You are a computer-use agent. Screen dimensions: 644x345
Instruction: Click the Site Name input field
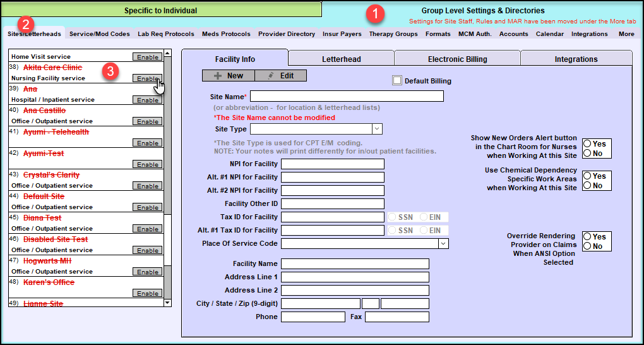pos(347,97)
